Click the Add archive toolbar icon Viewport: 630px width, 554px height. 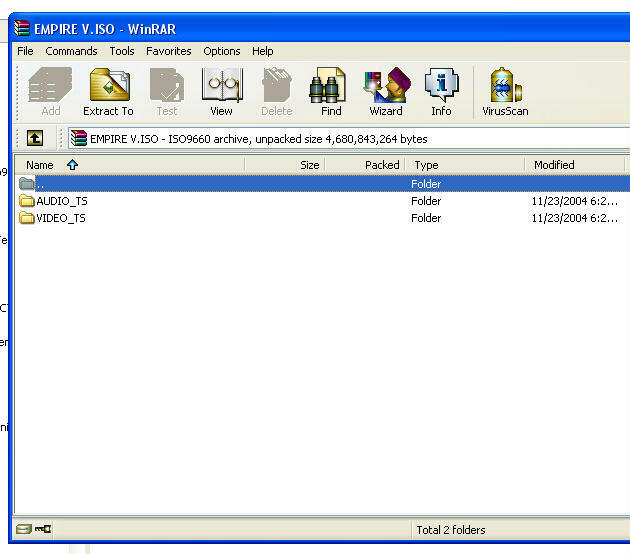(51, 85)
